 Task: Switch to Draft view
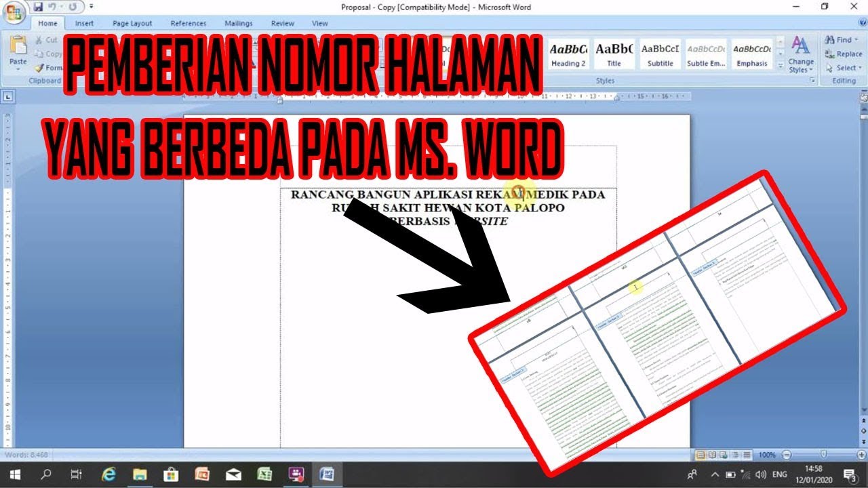pyautogui.click(x=746, y=455)
